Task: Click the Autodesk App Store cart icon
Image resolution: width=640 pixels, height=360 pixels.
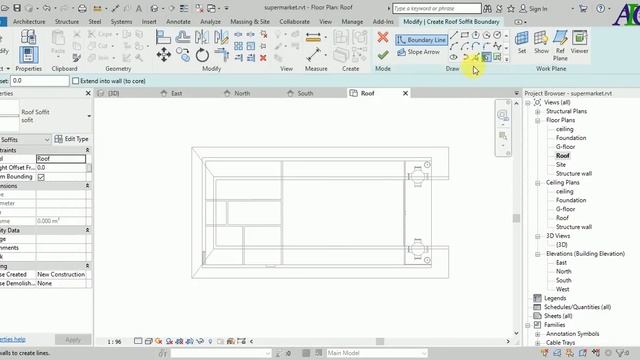Action: [x=583, y=8]
